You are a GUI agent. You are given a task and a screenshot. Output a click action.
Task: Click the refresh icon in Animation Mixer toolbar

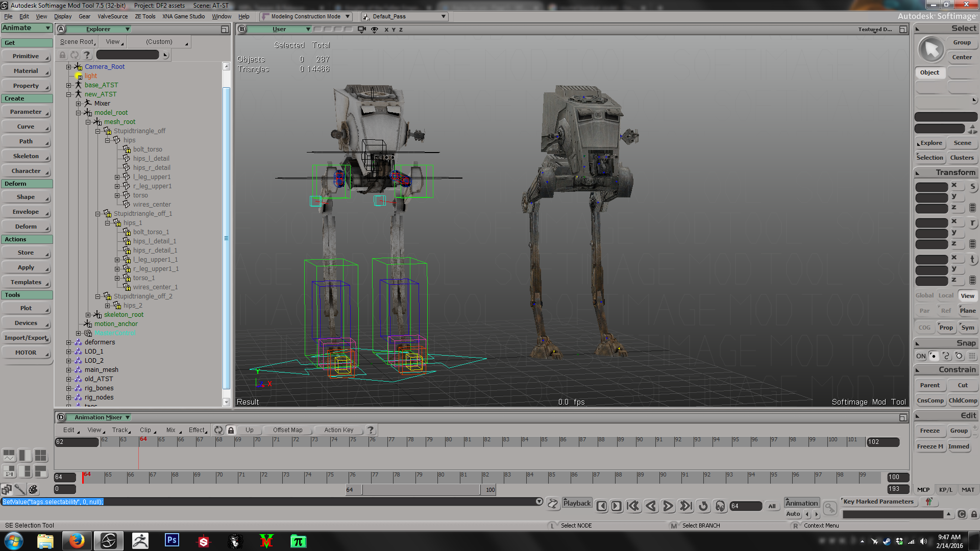point(218,430)
